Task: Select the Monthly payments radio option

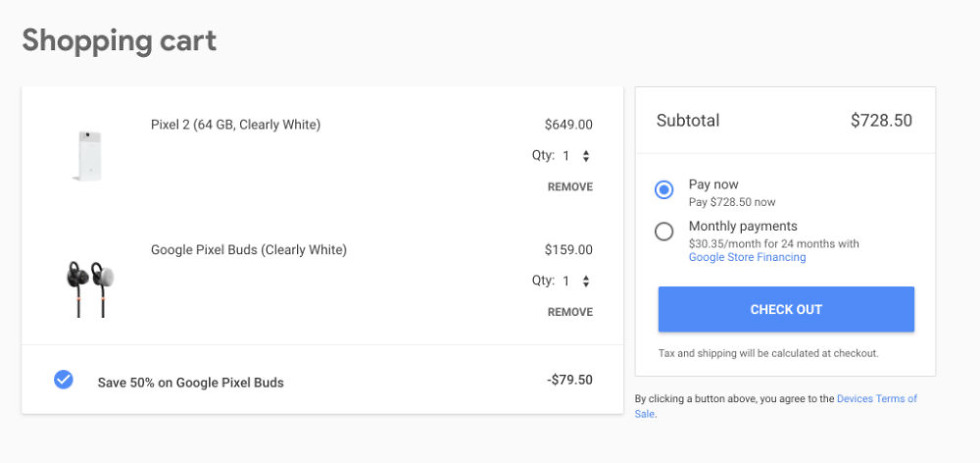Action: pos(664,232)
